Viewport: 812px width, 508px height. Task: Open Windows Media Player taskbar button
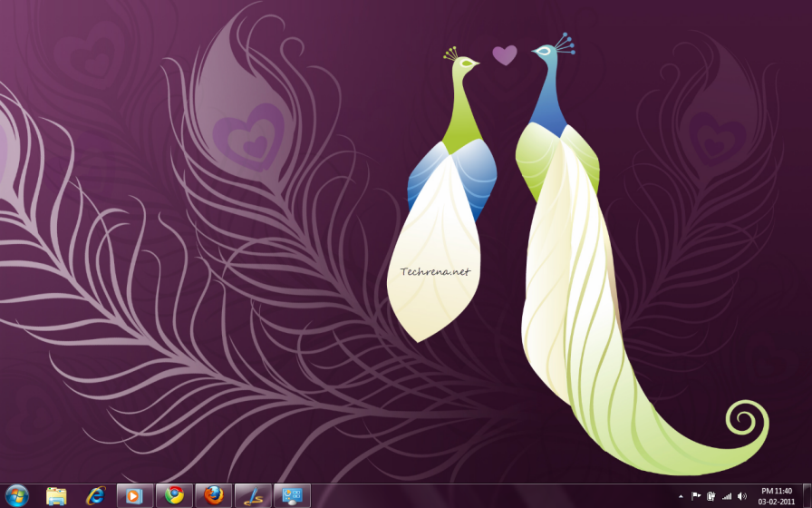135,495
